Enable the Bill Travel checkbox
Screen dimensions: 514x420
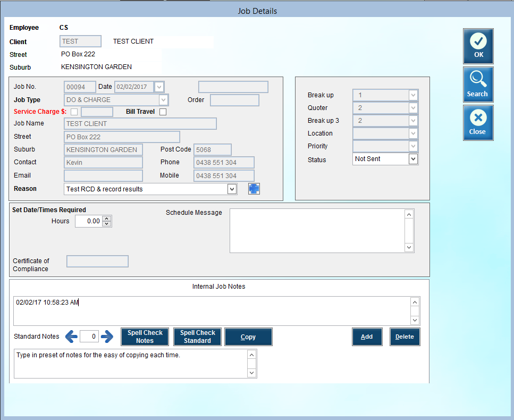163,112
